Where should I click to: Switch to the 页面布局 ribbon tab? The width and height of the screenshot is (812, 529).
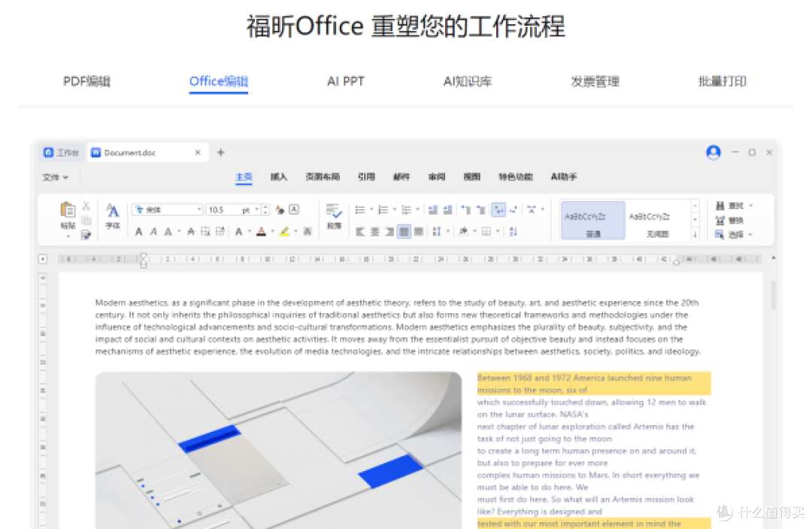[x=323, y=177]
